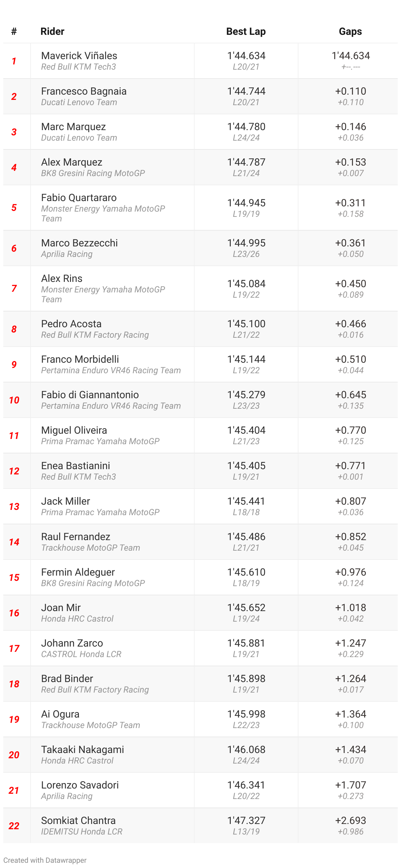Image resolution: width=401 pixels, height=868 pixels.
Task: Click Joan Mir best lap 1'45.652
Action: 246,607
